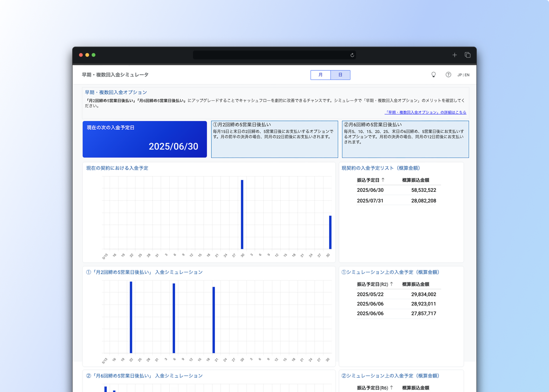Click amount 27,857,717

coord(424,314)
